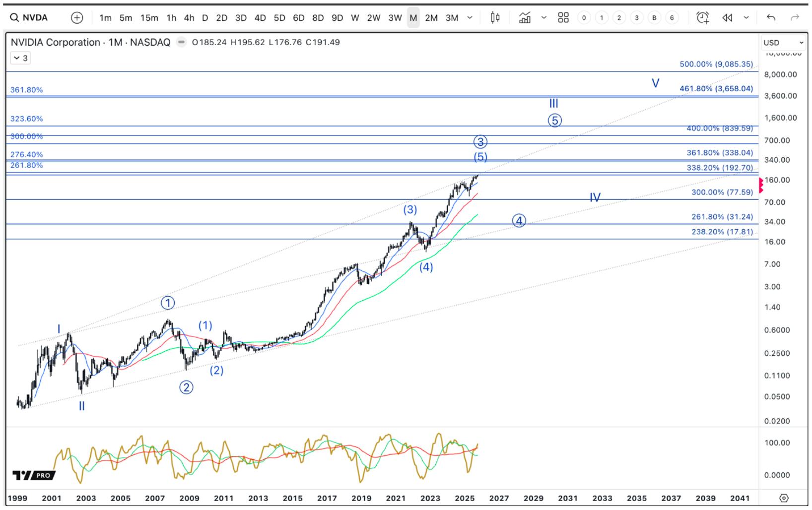Screen dimensions: 812x510
Task: Click the 8,000.00 price axis label
Action: pyautogui.click(x=781, y=74)
